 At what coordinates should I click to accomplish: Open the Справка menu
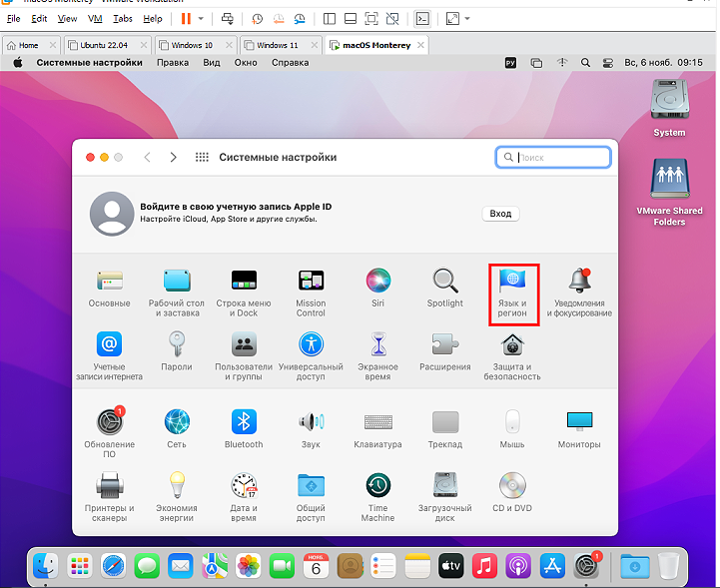(x=291, y=63)
